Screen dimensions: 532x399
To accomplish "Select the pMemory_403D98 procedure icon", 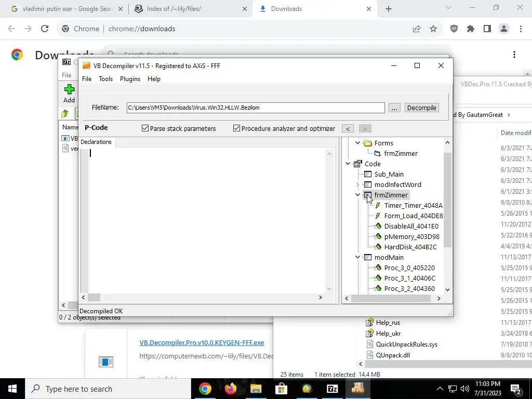I will [x=378, y=236].
